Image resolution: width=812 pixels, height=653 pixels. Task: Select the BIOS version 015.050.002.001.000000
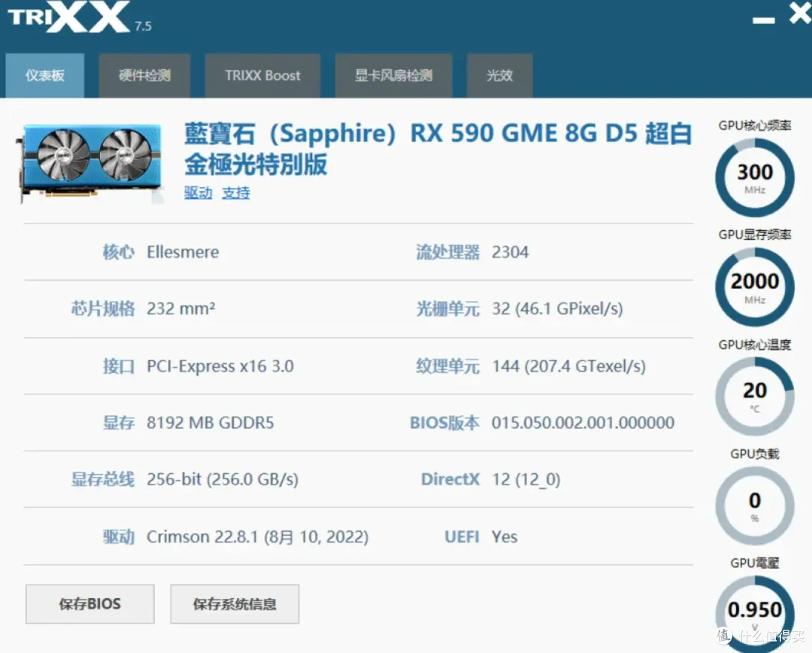coord(583,423)
